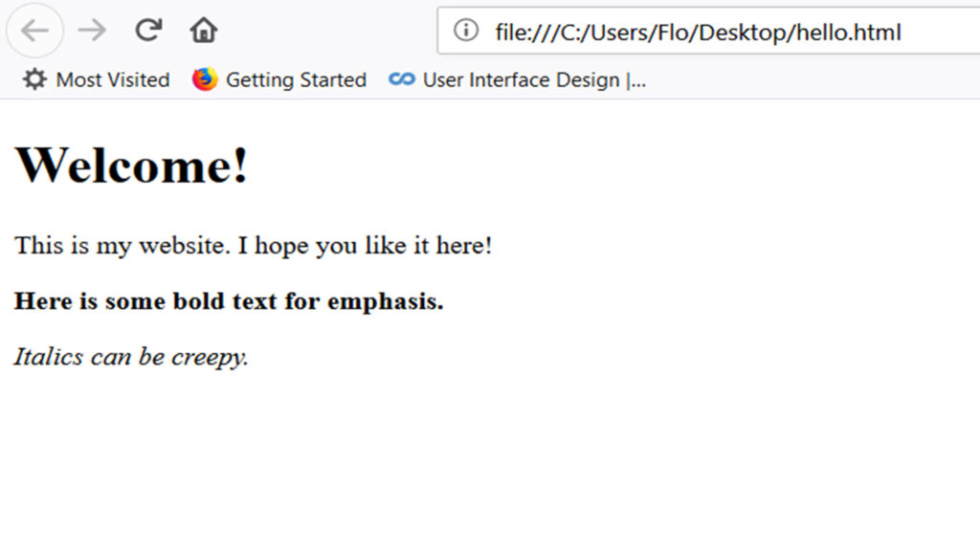Click the Welcome! heading

[132, 165]
